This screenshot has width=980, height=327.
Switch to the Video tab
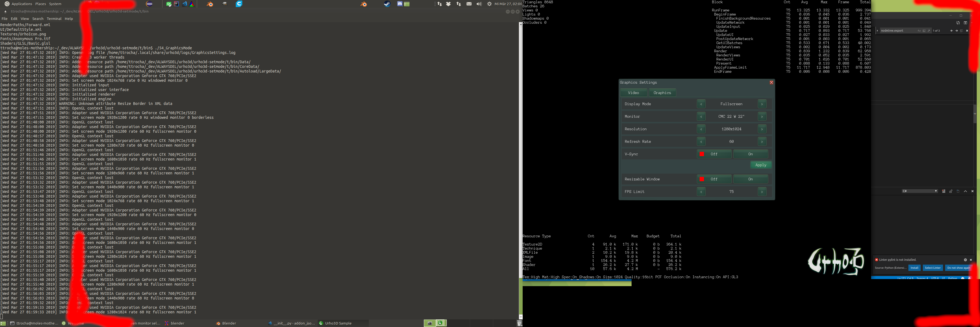coord(633,92)
